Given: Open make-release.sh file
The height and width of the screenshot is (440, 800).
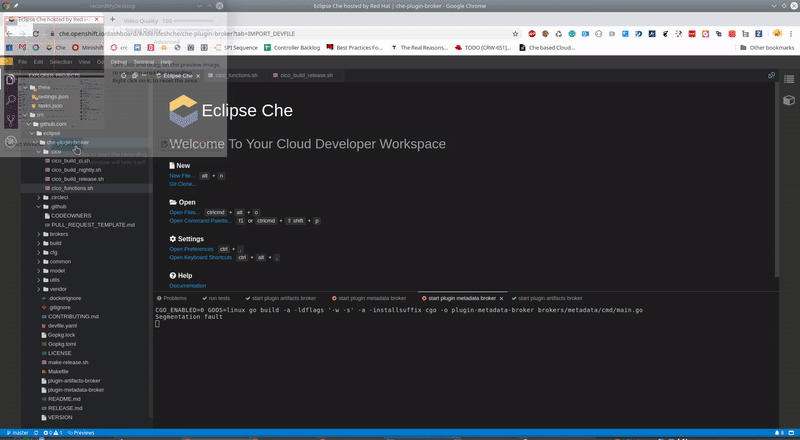Looking at the screenshot, I should click(68, 363).
